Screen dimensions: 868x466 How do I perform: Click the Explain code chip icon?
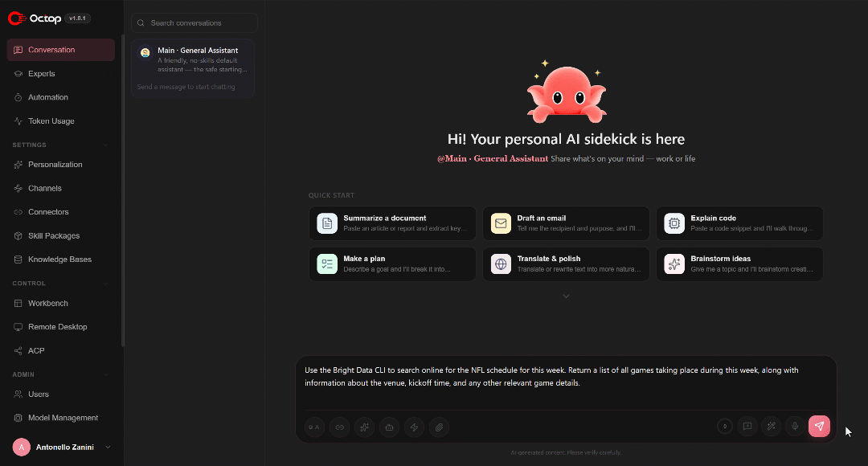pyautogui.click(x=674, y=223)
